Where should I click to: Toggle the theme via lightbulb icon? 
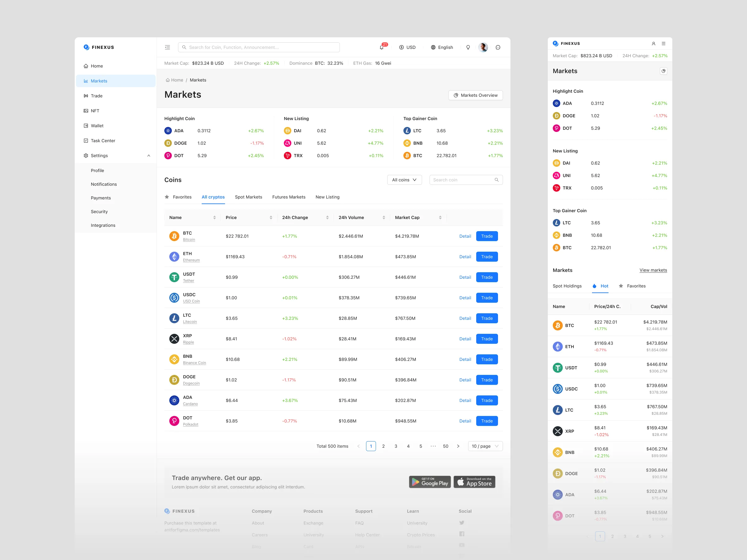click(x=468, y=47)
